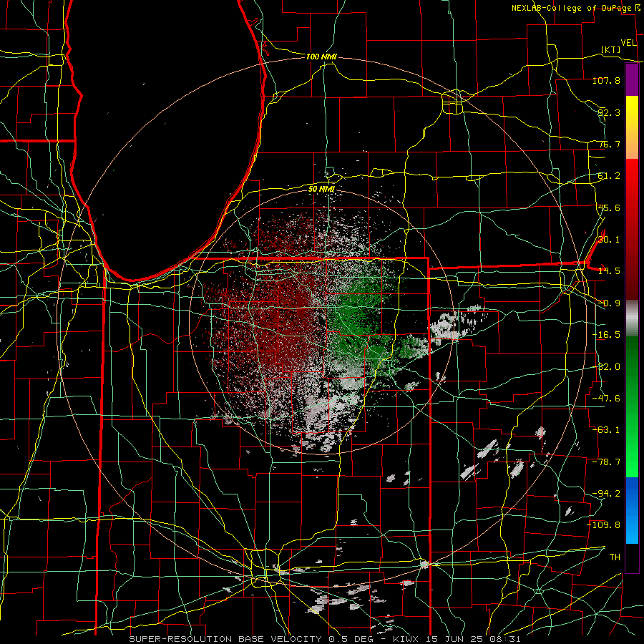Click the 45.6 value on velocity scale
The image size is (644, 644).
coord(609,208)
